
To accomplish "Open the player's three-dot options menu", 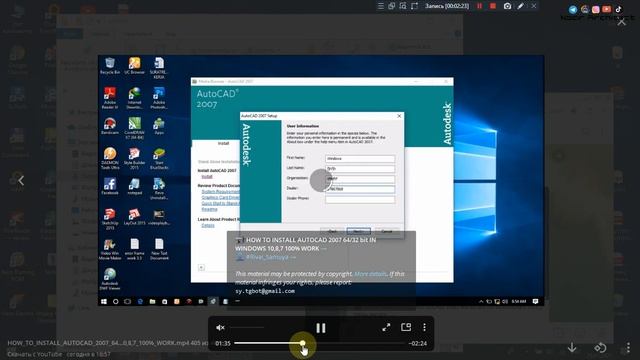I will tap(424, 327).
